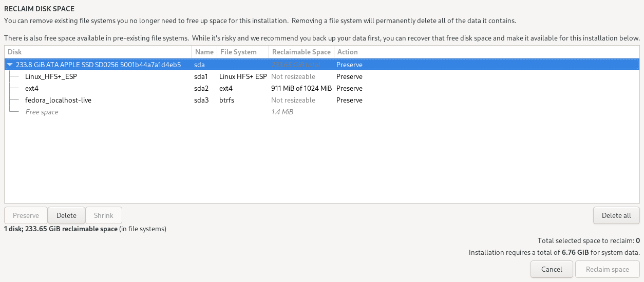Click the Cancel button
This screenshot has width=644, height=282.
coord(552,269)
